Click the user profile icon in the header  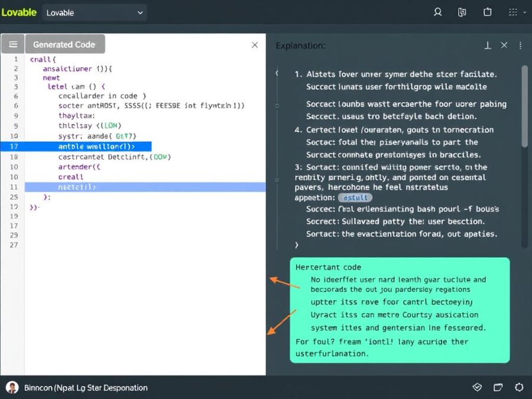(437, 12)
